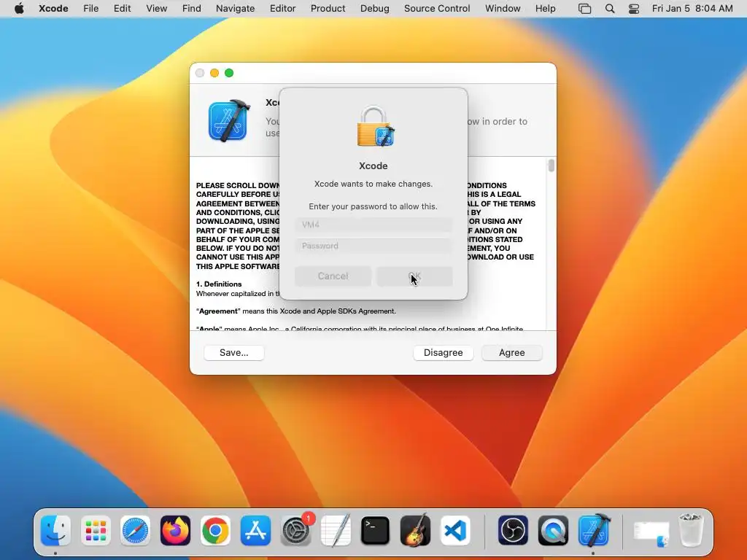The height and width of the screenshot is (560, 747).
Task: Click the license agreement scrollbar thumb
Action: pos(551,166)
